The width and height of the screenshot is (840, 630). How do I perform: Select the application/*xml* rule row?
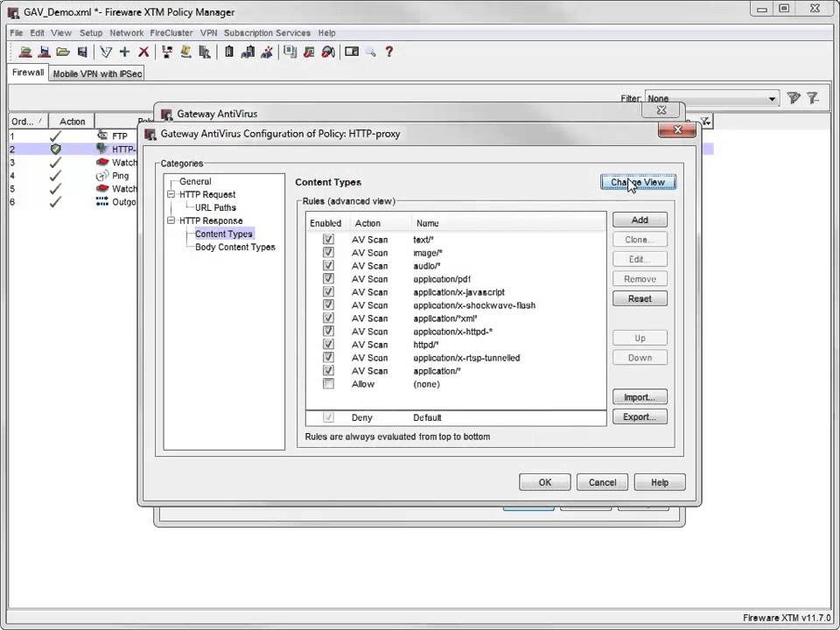(456, 318)
